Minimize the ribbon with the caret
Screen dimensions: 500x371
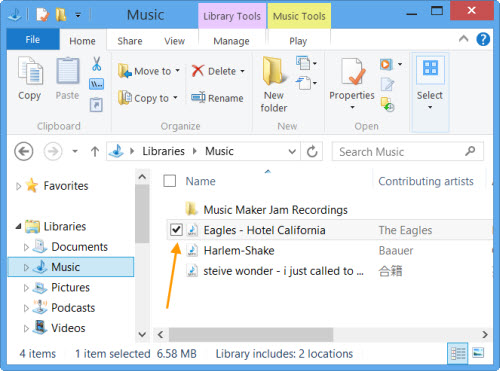pyautogui.click(x=463, y=39)
